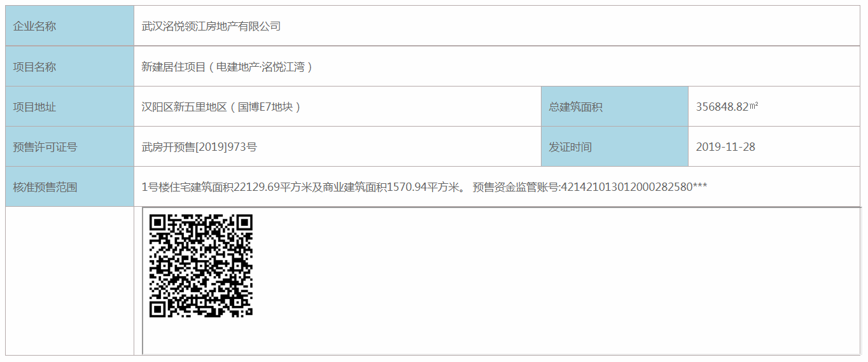868x362 pixels.
Task: Select the 356848.82㎡ area value
Action: (727, 107)
